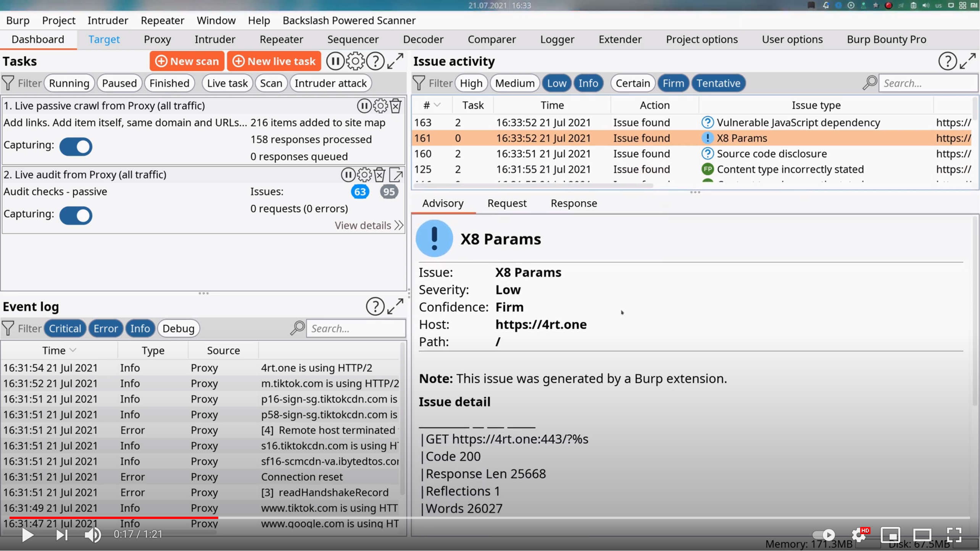This screenshot has height=551, width=980.
Task: Open the Burp menu
Action: [x=18, y=20]
